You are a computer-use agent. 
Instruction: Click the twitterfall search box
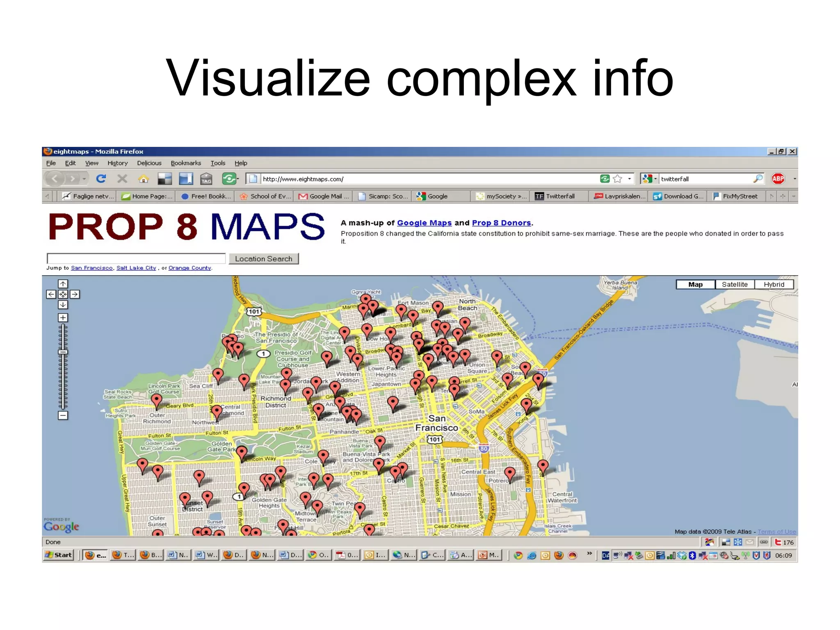tap(705, 179)
